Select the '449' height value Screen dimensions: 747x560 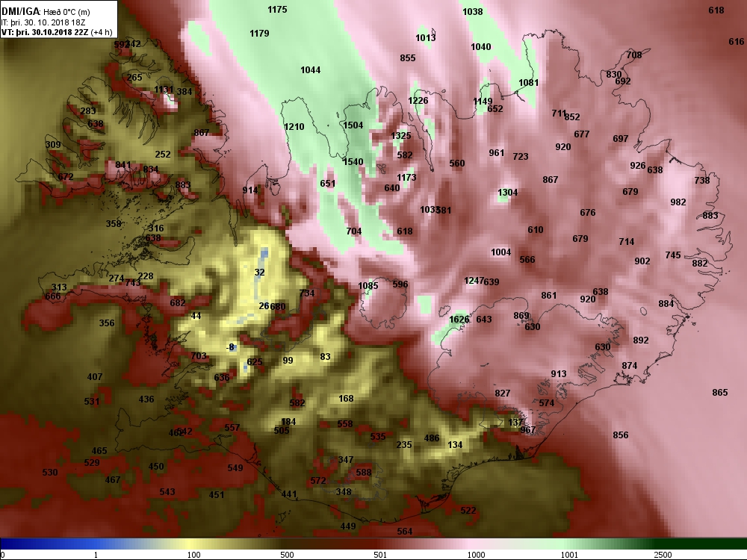[348, 526]
